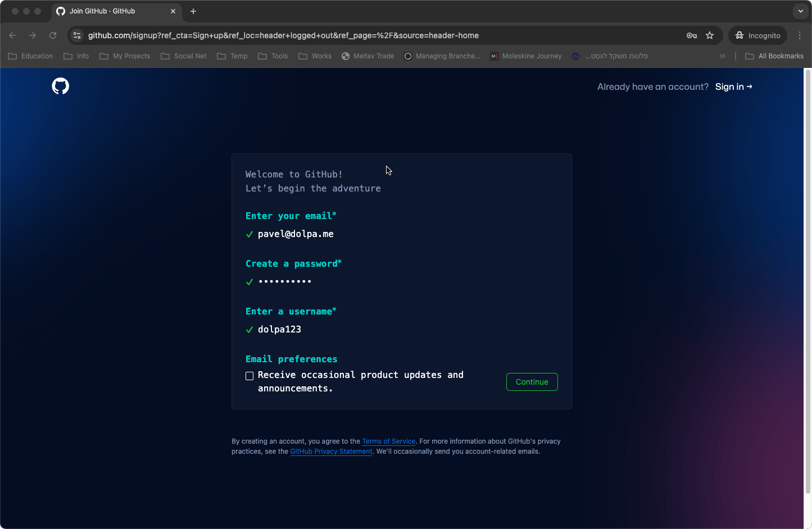Expand the tab search dropdown arrow
Viewport: 812px width, 529px height.
click(x=800, y=11)
